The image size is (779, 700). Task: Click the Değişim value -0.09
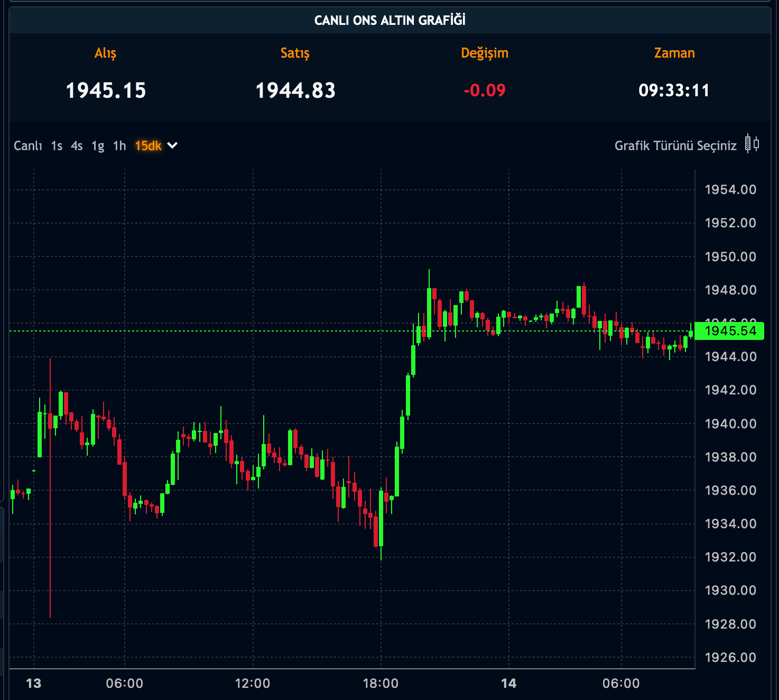coord(485,90)
